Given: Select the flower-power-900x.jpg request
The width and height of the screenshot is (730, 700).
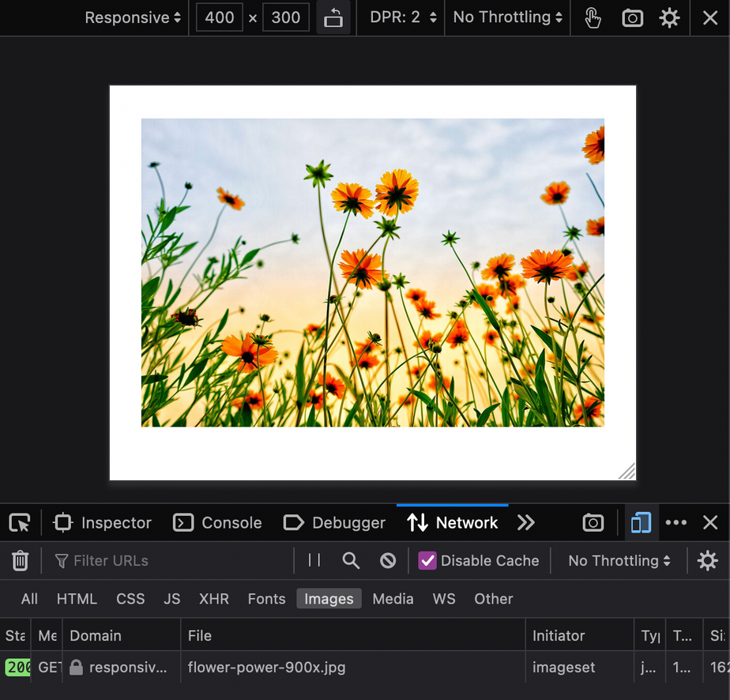Looking at the screenshot, I should [266, 668].
